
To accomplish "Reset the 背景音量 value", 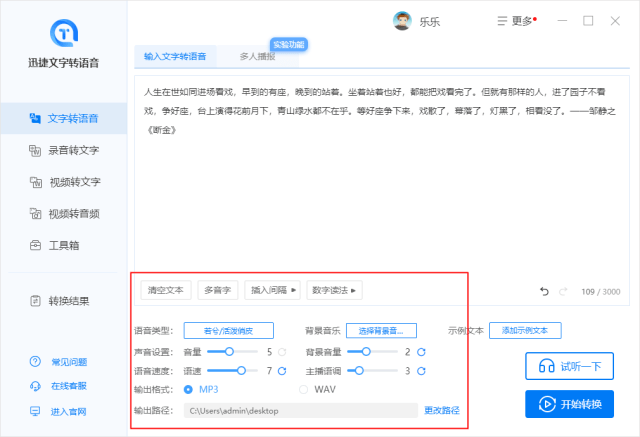I will coord(421,352).
